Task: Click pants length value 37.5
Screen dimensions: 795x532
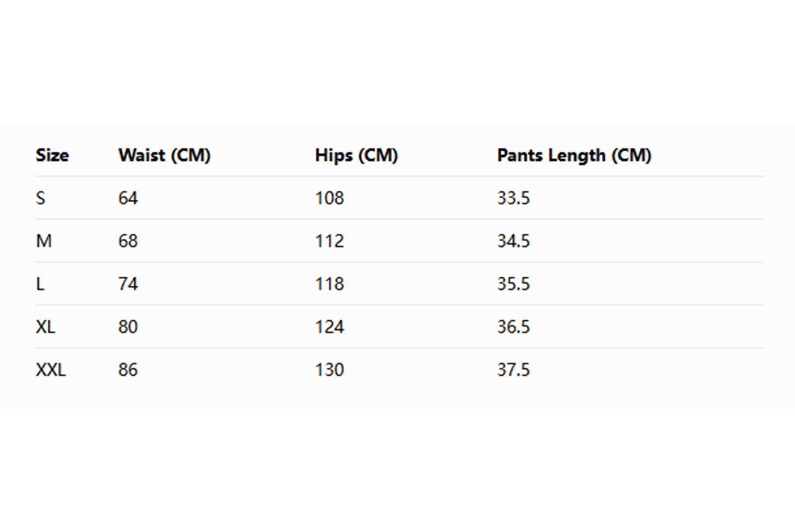Action: (x=513, y=370)
